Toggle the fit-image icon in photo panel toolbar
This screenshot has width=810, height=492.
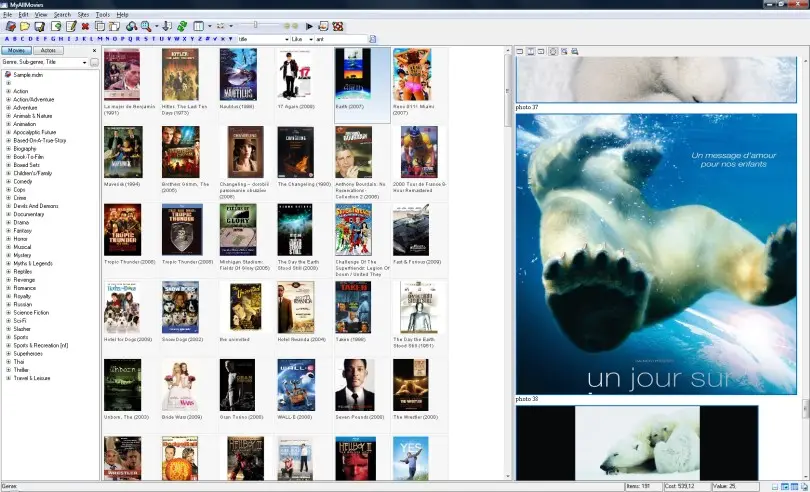pos(553,51)
